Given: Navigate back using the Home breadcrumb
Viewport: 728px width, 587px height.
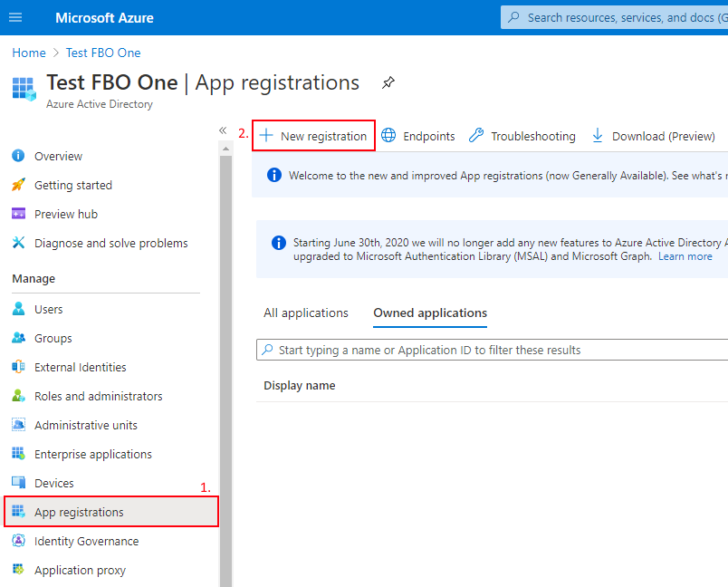Looking at the screenshot, I should [x=28, y=53].
